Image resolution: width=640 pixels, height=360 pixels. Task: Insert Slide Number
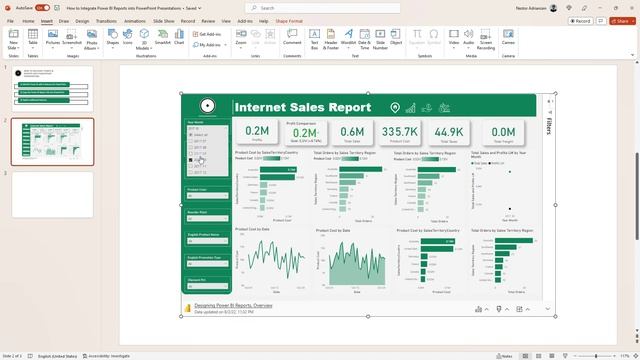point(380,40)
